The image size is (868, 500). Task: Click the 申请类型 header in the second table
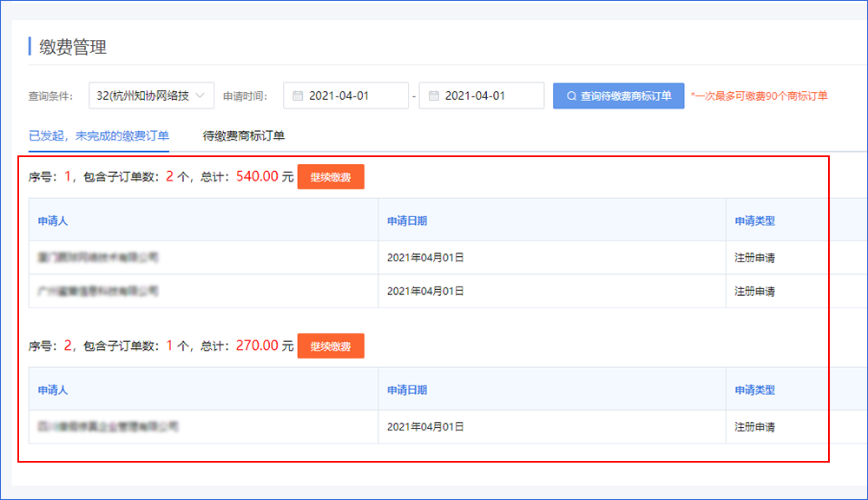tap(754, 390)
